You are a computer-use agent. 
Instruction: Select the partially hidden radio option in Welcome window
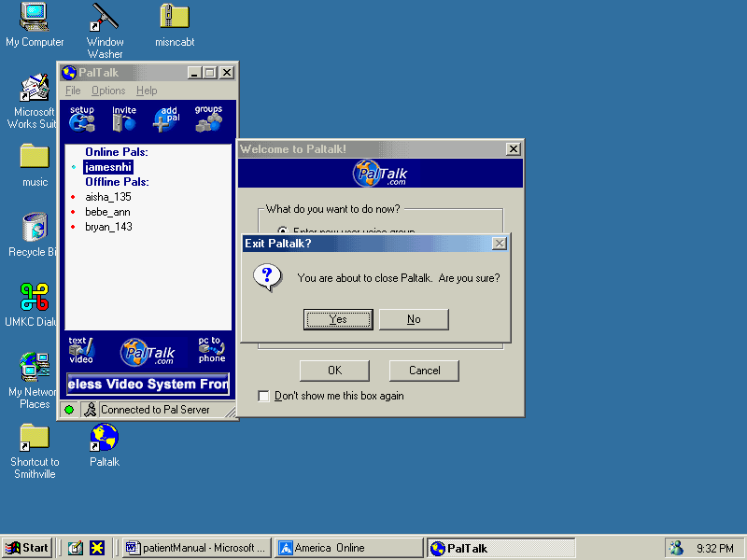[x=283, y=231]
